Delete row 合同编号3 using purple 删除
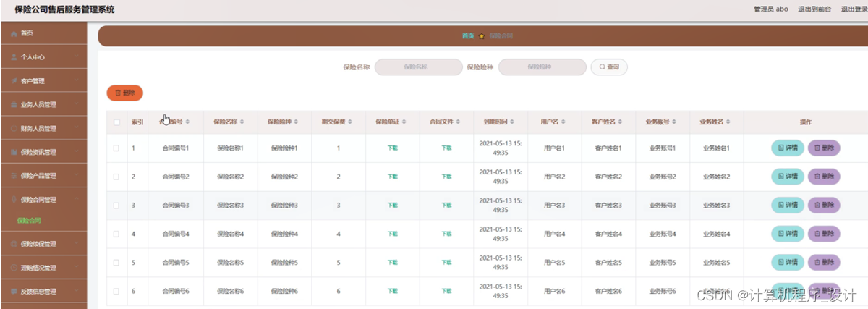The image size is (868, 309). point(824,205)
